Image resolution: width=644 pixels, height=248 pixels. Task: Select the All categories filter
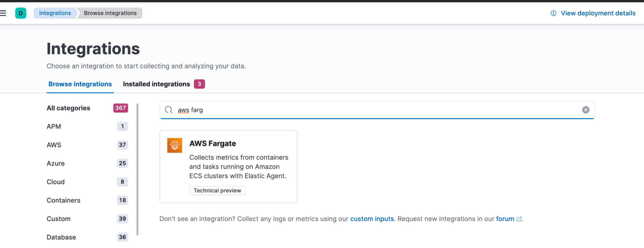(68, 108)
